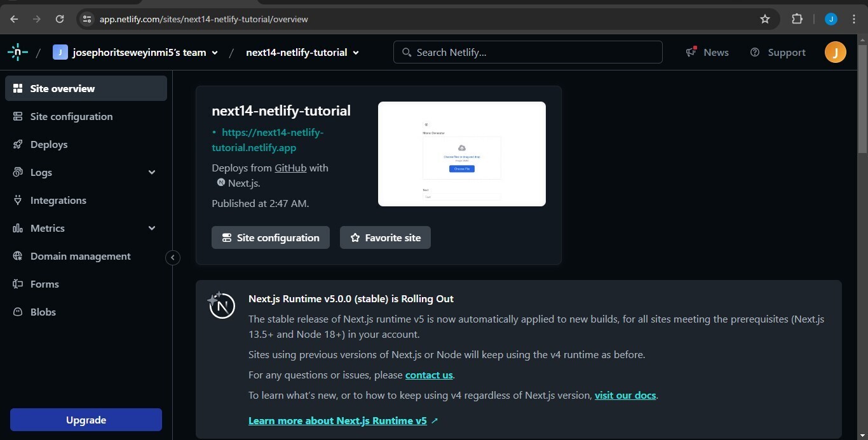This screenshot has height=440, width=868.
Task: Bookmark this page with the star icon
Action: 765,19
